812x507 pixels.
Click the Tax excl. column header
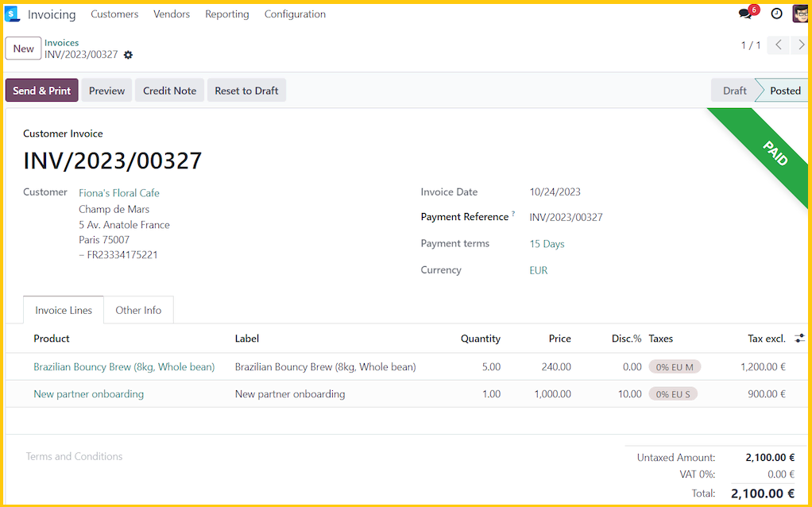[x=767, y=339]
